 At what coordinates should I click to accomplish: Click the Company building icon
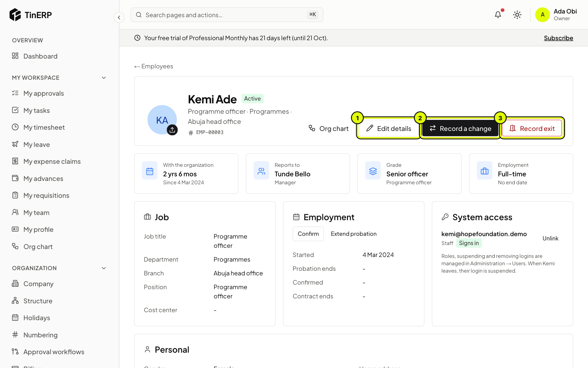pyautogui.click(x=15, y=283)
